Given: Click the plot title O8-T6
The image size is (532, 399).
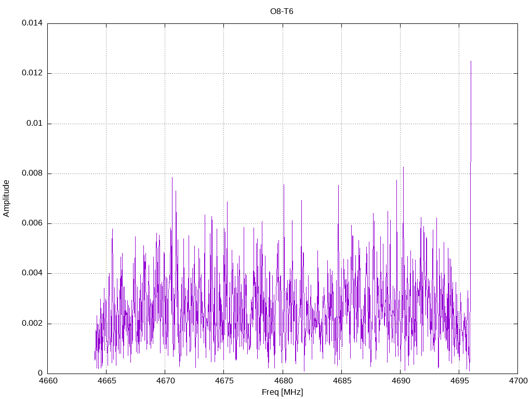Looking at the screenshot, I should tap(281, 11).
